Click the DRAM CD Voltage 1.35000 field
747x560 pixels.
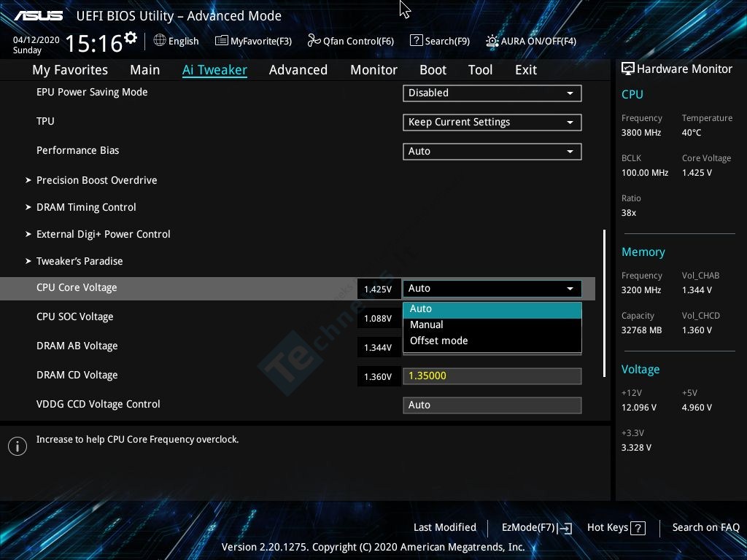pos(492,376)
